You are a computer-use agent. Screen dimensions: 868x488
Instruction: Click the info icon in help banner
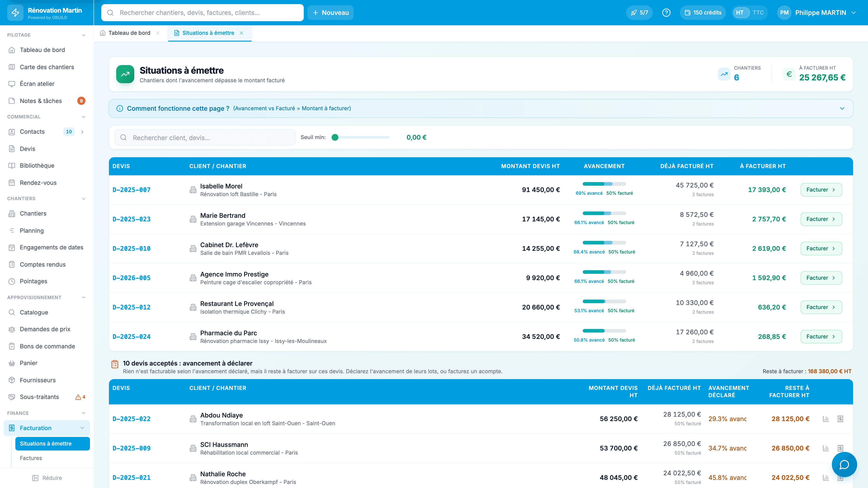coord(120,108)
